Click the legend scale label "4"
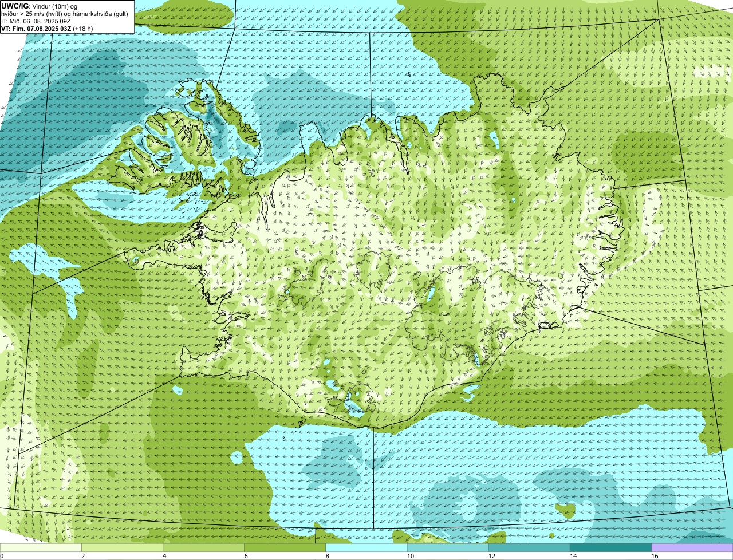 164,556
